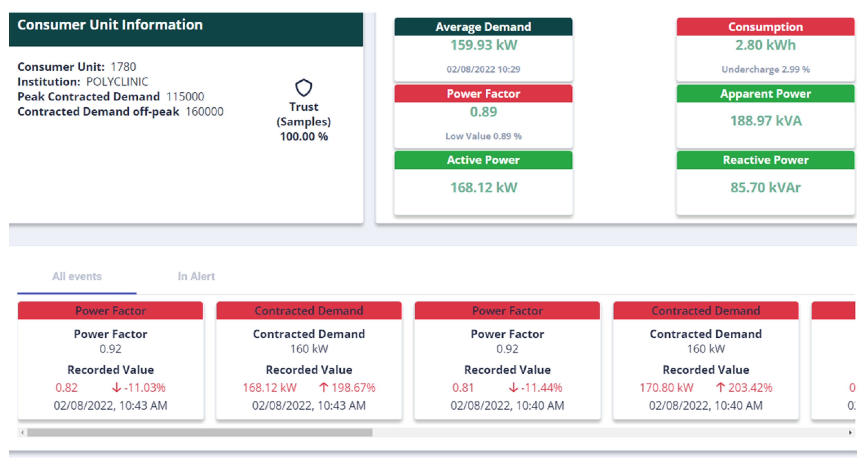Open Contracted Demand event 170.80 kW
The width and height of the screenshot is (868, 466).
click(x=706, y=361)
